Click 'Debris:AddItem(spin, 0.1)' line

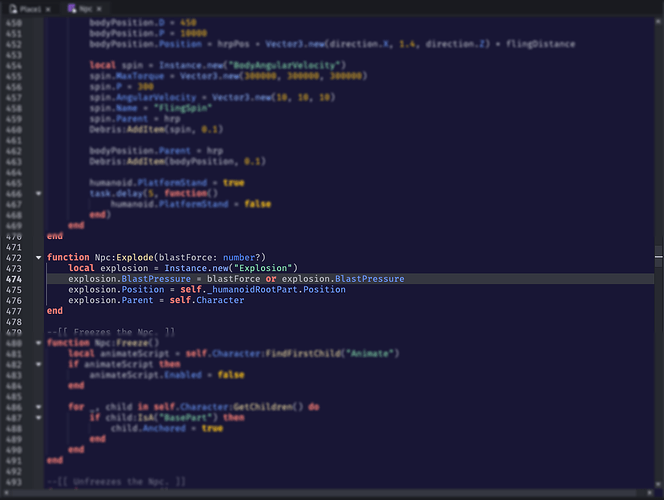point(156,130)
